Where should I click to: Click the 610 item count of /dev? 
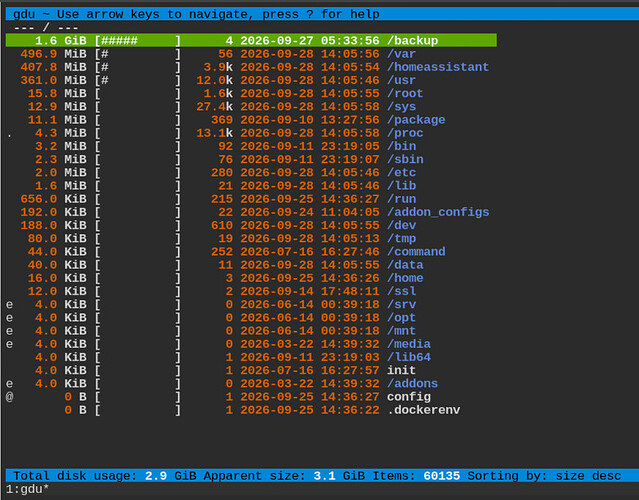coord(222,225)
